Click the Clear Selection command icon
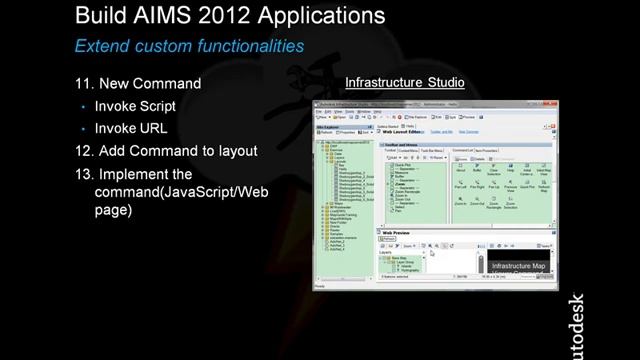Image resolution: width=640 pixels, height=360 pixels. 493,169
